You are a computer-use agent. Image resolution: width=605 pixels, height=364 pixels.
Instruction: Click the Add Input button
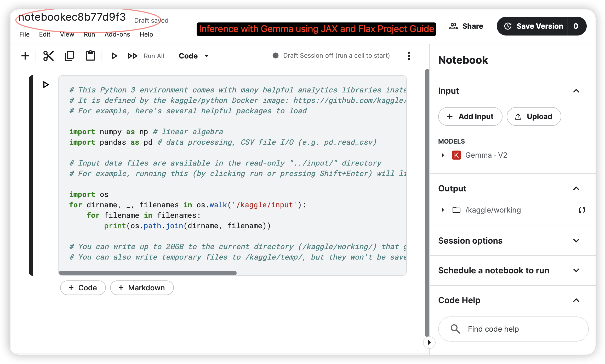pos(470,116)
